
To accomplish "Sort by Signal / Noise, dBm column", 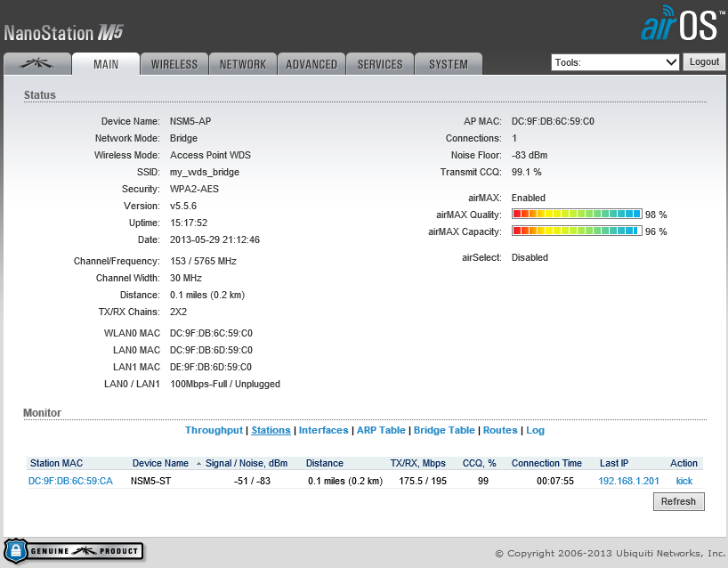I will [246, 463].
